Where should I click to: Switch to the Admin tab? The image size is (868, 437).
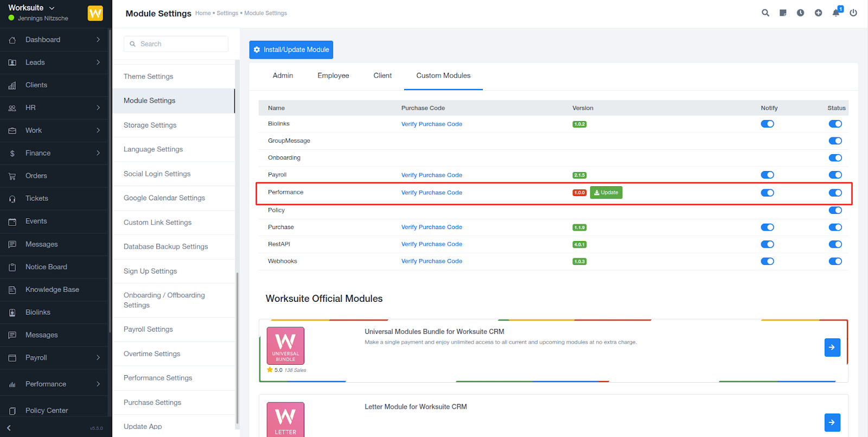(283, 75)
